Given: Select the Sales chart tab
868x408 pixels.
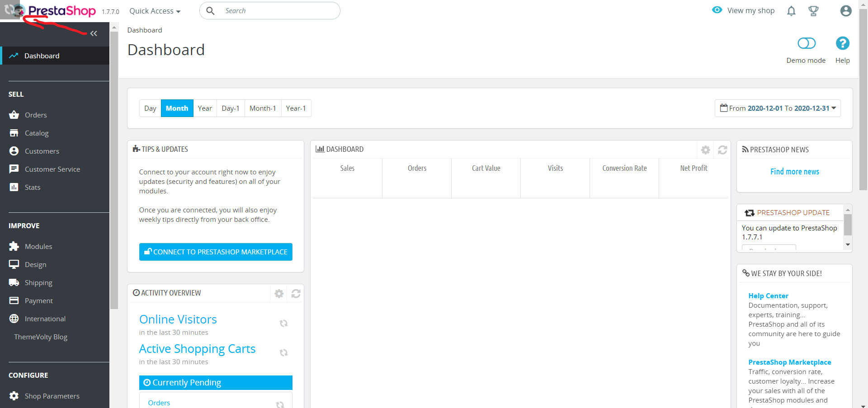Looking at the screenshot, I should 347,178.
